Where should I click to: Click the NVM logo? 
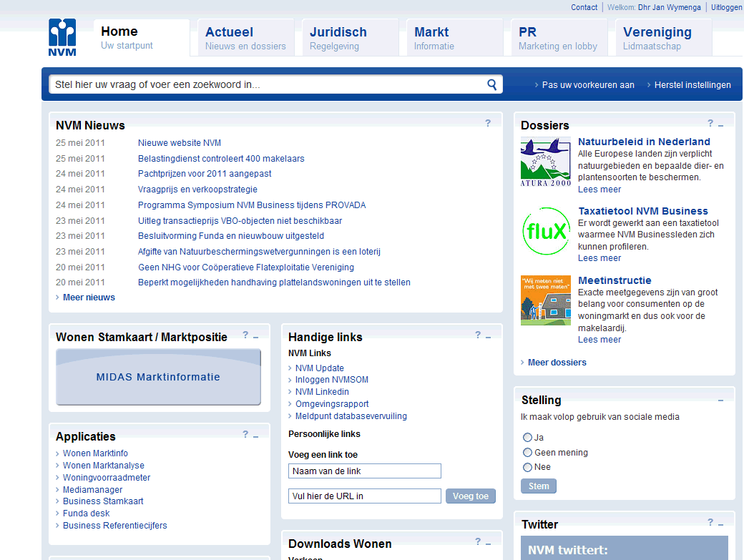pyautogui.click(x=62, y=37)
